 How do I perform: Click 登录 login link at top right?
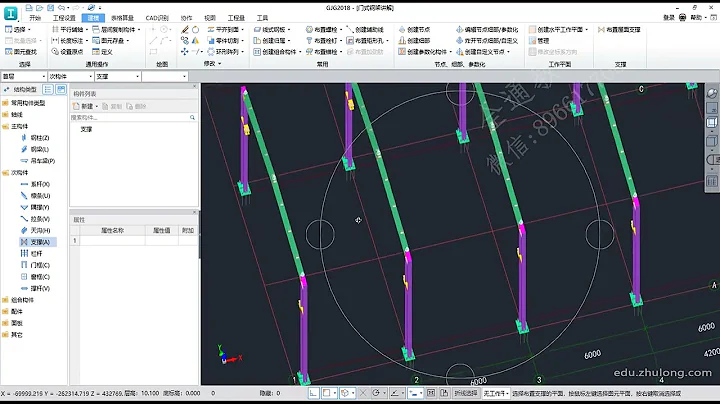point(669,17)
